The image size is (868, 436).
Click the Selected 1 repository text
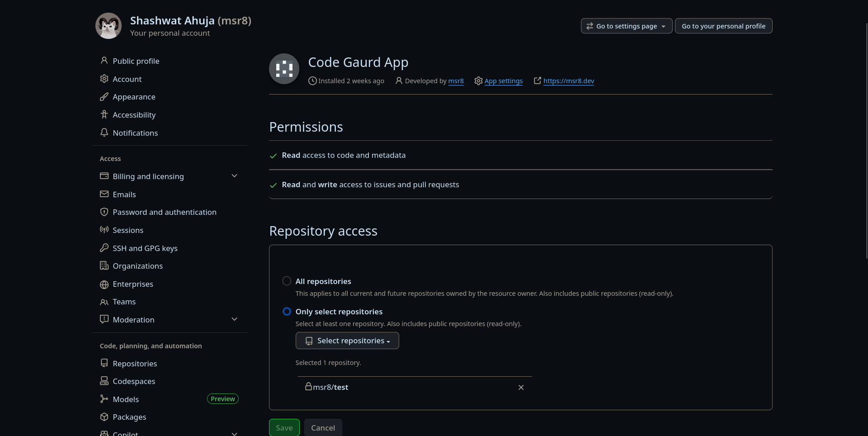(328, 363)
